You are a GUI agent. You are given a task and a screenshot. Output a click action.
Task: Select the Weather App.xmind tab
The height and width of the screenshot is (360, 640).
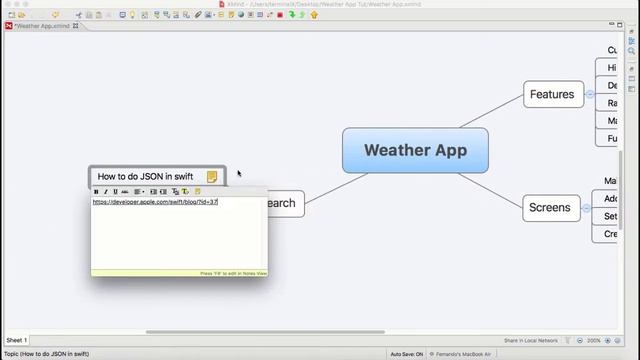click(x=43, y=26)
